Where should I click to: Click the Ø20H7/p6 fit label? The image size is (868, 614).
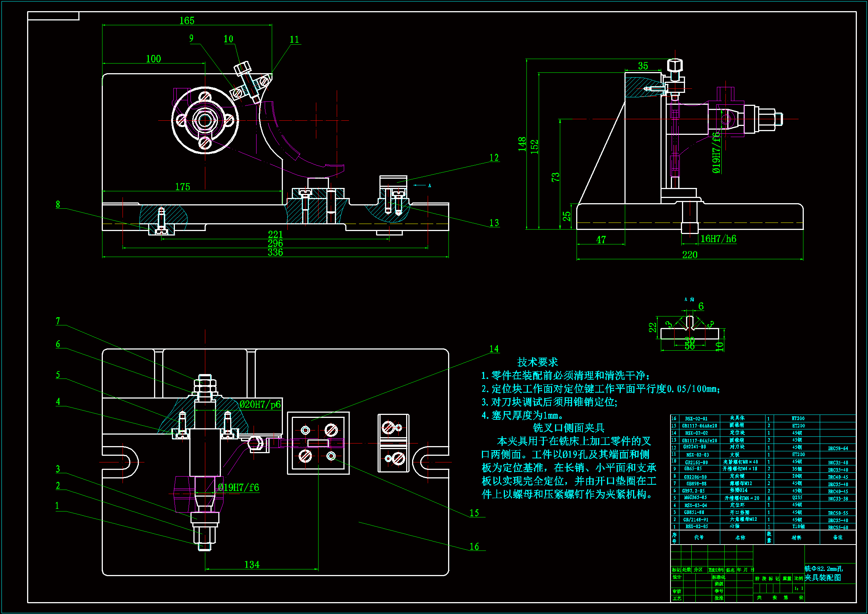pos(260,405)
